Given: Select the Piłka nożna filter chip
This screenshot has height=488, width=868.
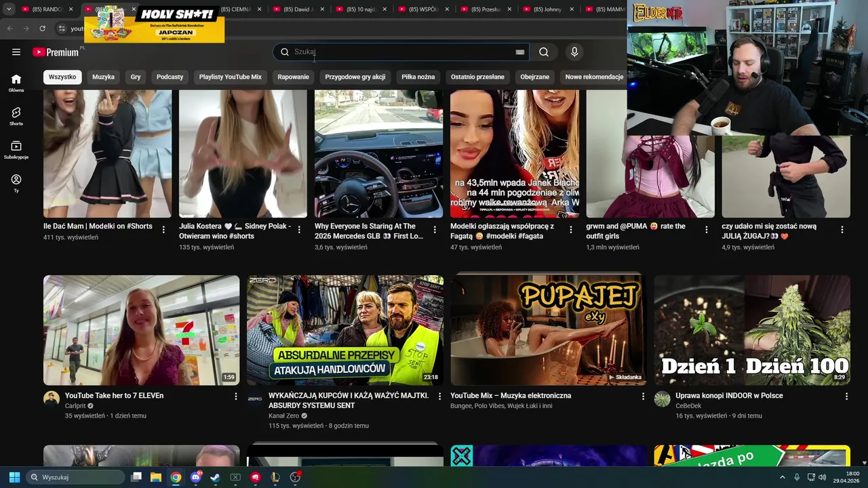Looking at the screenshot, I should click(x=418, y=77).
